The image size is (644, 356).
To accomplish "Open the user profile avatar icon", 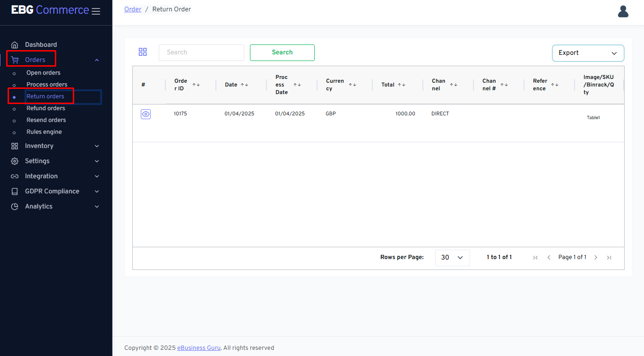I will point(623,11).
